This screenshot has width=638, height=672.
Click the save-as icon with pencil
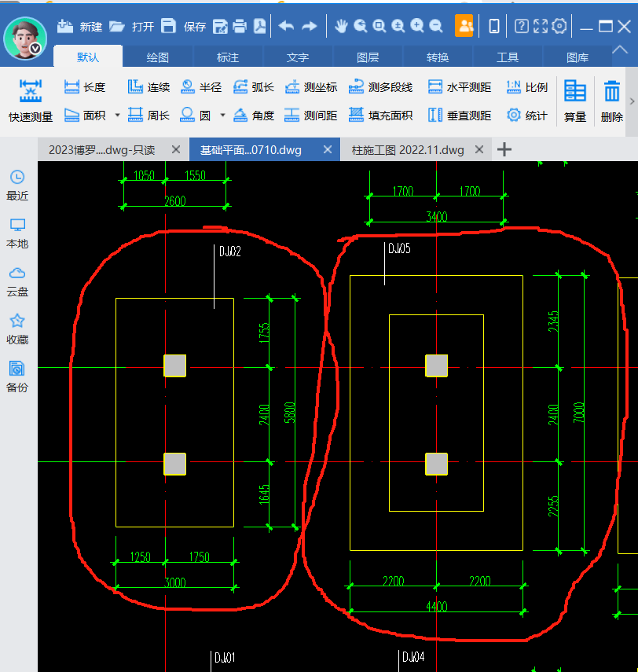point(220,27)
